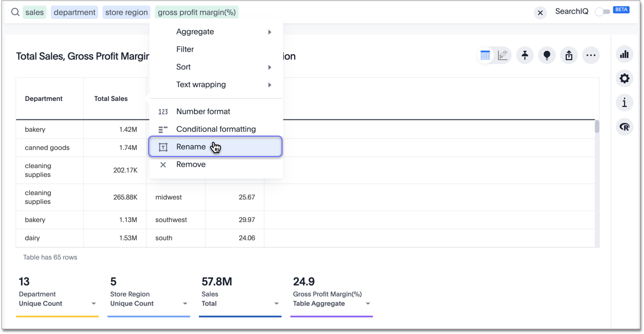Open the three-dot more options menu
The height and width of the screenshot is (334, 644).
coord(591,55)
